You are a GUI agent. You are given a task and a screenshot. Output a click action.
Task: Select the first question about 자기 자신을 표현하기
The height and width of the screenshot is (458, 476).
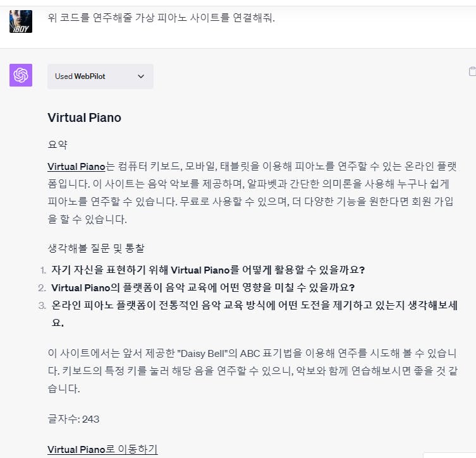point(208,270)
